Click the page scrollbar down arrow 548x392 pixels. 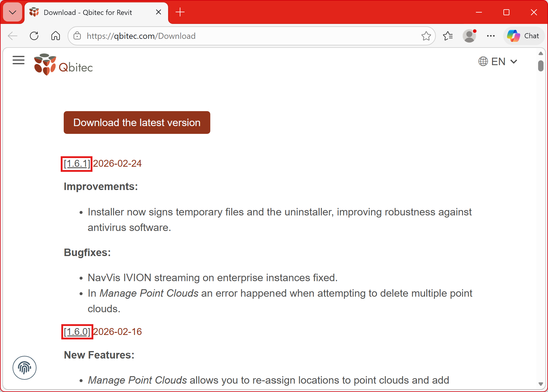point(541,384)
